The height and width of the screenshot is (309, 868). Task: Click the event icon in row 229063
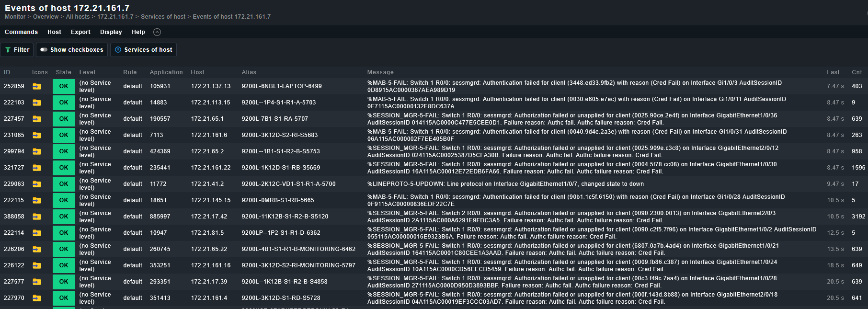(x=37, y=184)
